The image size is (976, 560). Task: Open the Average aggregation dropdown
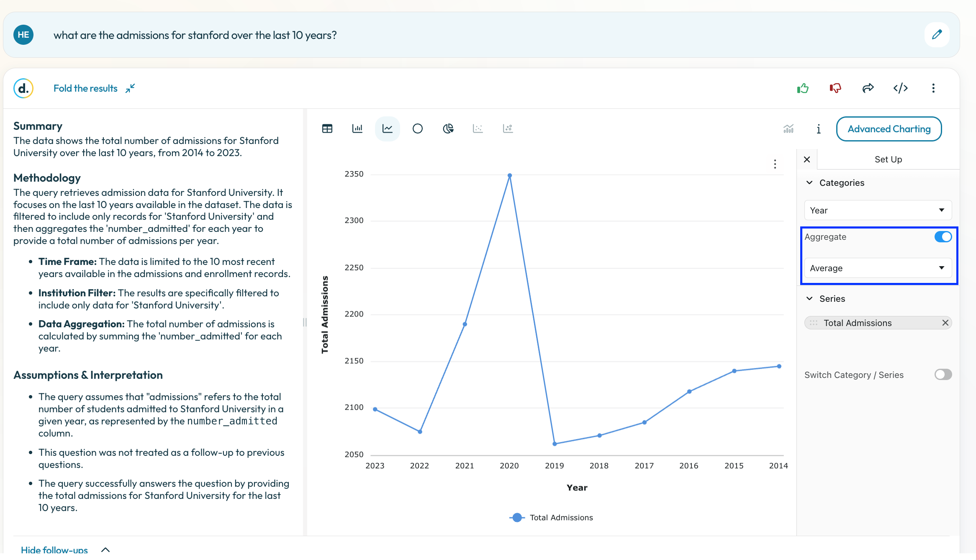tap(878, 268)
